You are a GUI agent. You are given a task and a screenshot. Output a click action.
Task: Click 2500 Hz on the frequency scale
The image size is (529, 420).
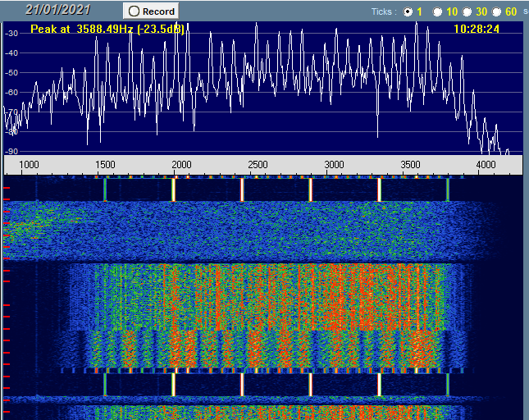258,165
